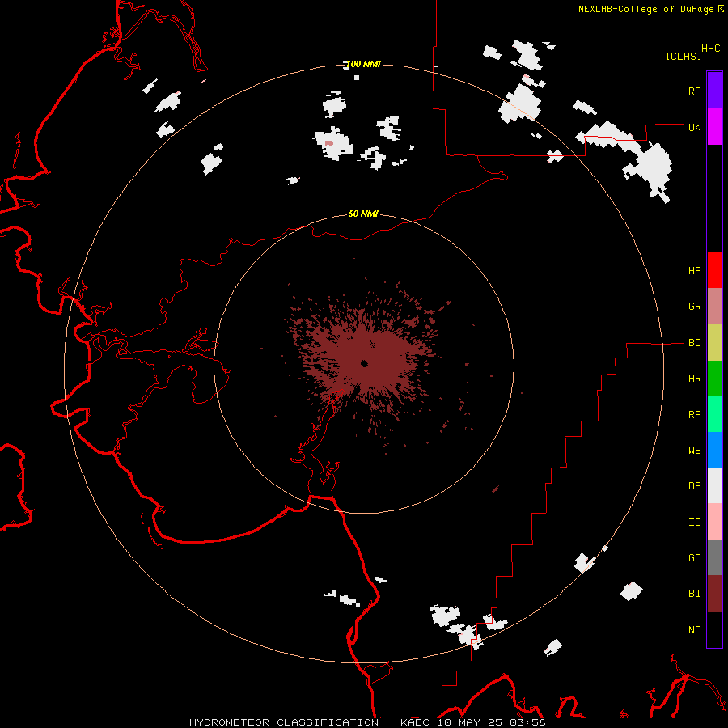Click the HR legend label
The height and width of the screenshot is (728, 728).
[694, 379]
